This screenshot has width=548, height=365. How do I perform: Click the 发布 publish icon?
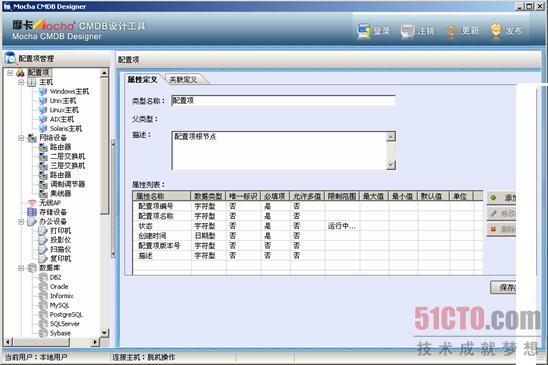(496, 31)
